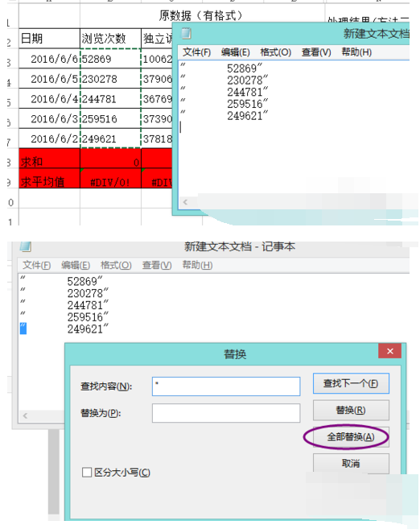Image resolution: width=420 pixels, height=529 pixels.
Task: Open 编辑(E) menu in lower Notepad window
Action: pyautogui.click(x=76, y=265)
